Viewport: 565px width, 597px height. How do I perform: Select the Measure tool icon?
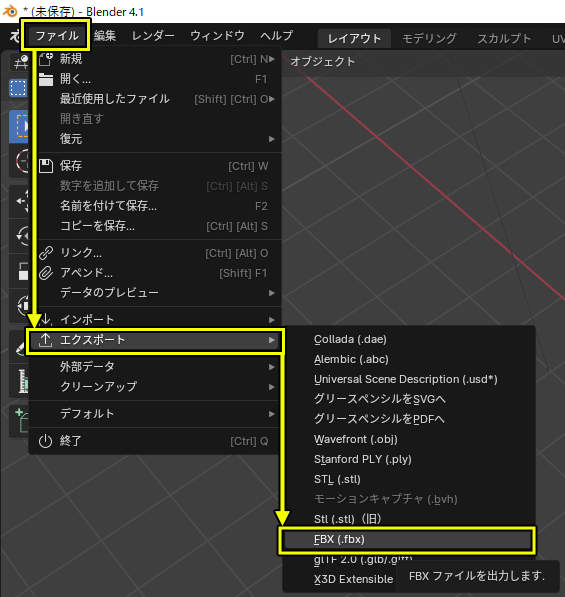point(20,382)
